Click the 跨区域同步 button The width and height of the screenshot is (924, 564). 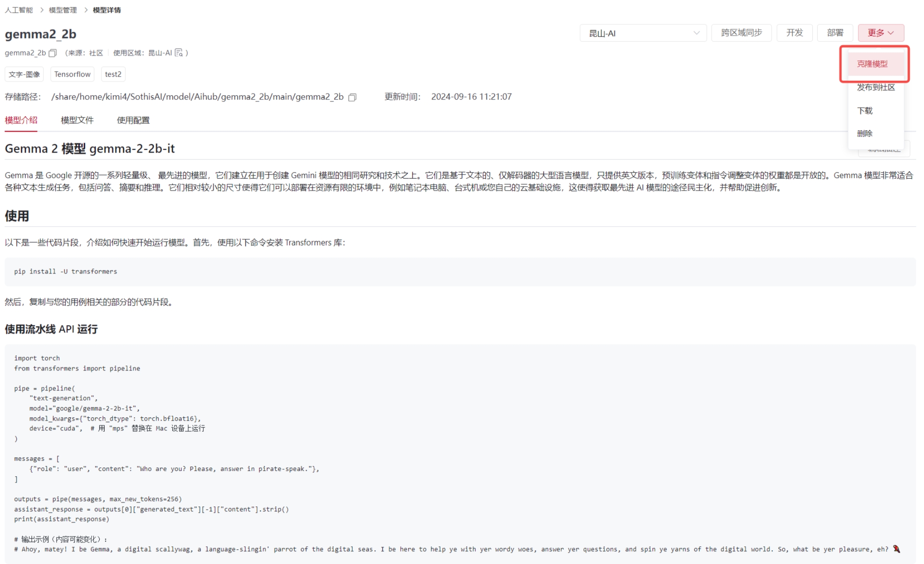coord(741,33)
